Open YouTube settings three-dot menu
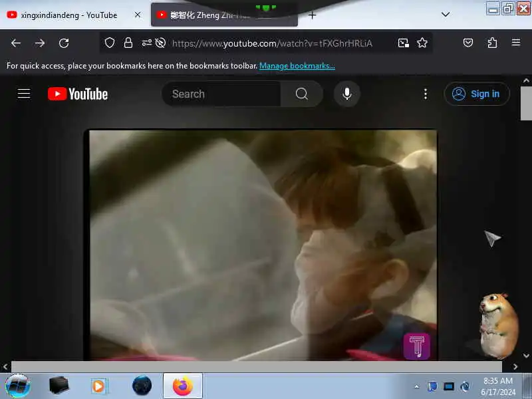Image resolution: width=532 pixels, height=399 pixels. [426, 94]
